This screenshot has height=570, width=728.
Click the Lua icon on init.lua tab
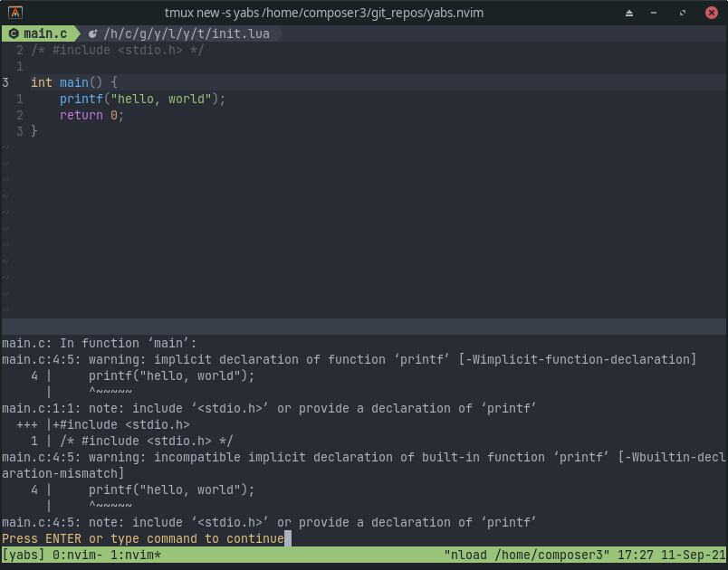(x=93, y=33)
